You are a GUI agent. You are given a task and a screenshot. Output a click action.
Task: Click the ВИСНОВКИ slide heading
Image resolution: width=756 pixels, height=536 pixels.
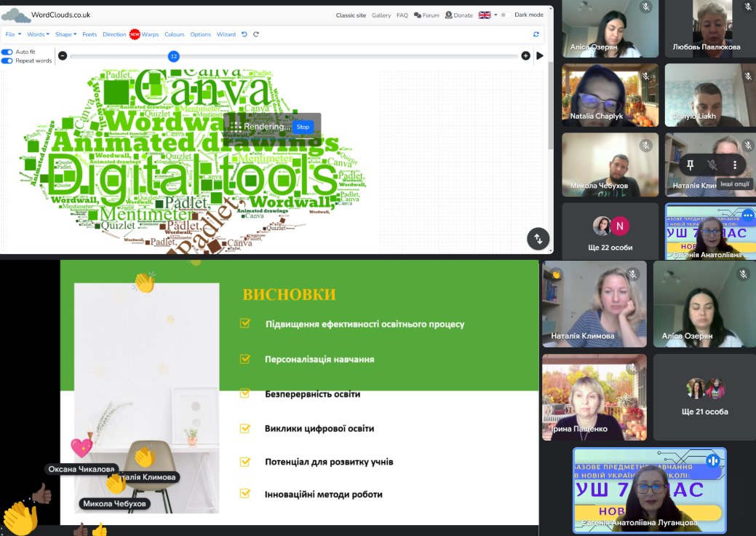point(290,294)
